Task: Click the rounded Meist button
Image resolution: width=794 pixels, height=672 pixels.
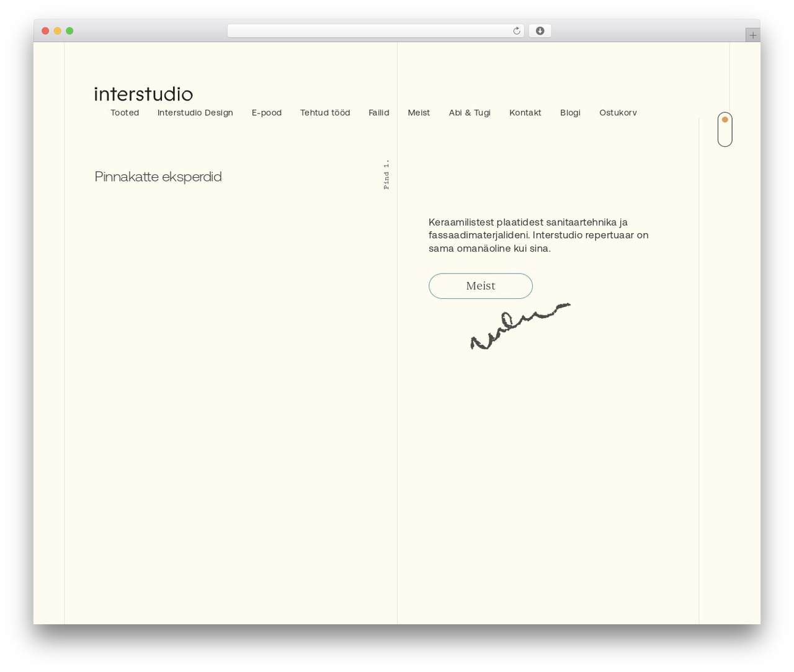Action: click(x=481, y=286)
